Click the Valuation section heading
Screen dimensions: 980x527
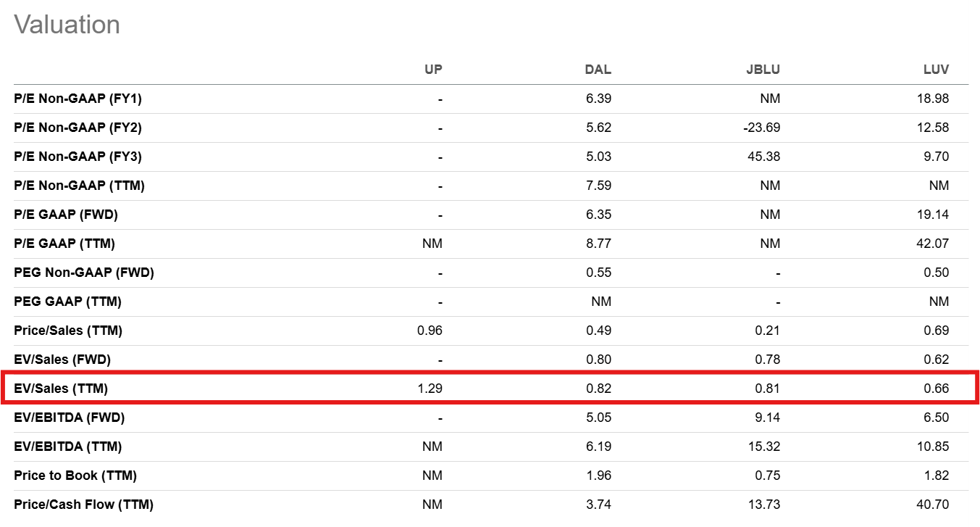67,25
